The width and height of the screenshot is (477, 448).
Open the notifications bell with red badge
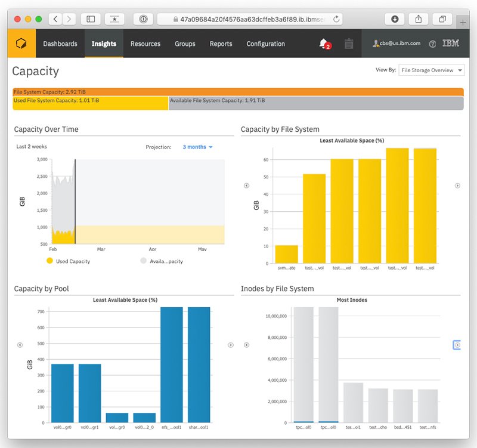321,43
